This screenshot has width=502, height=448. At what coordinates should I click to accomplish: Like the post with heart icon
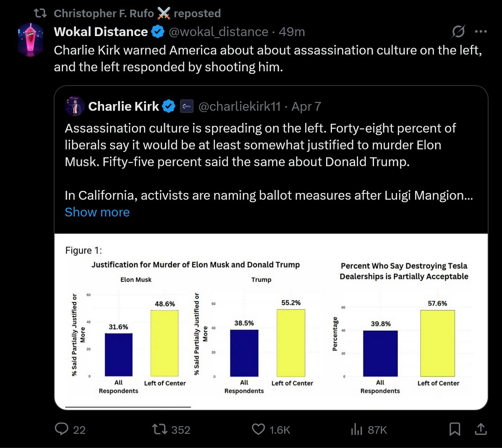coord(258,429)
